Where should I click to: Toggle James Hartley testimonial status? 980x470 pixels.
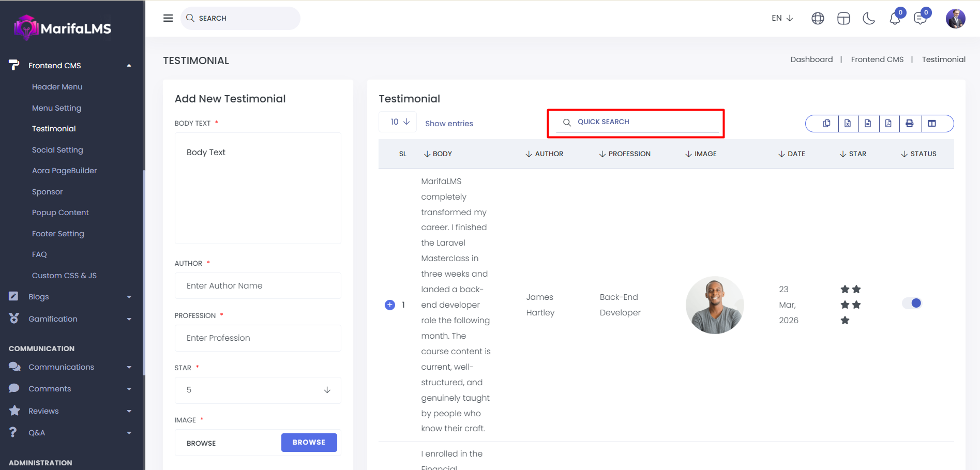click(x=912, y=304)
